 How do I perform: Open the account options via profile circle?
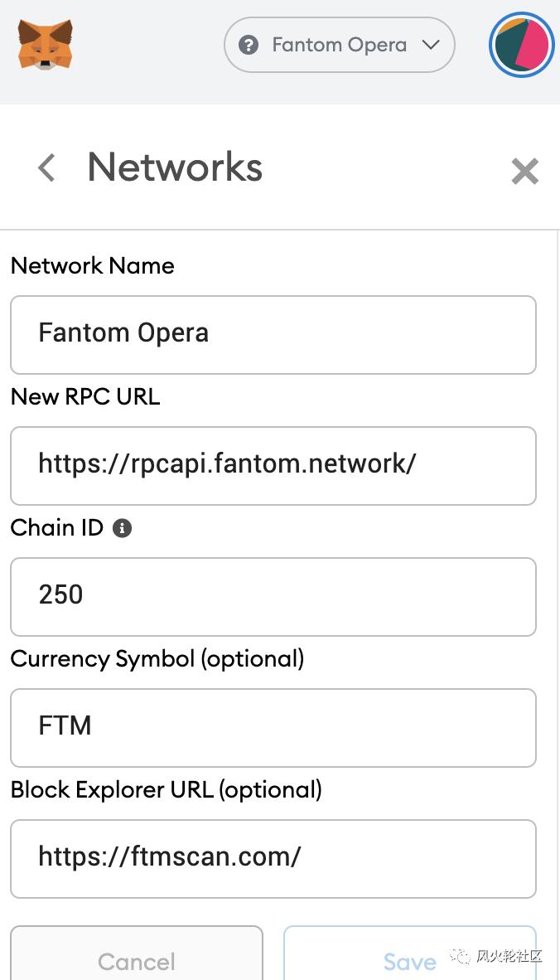(x=521, y=46)
